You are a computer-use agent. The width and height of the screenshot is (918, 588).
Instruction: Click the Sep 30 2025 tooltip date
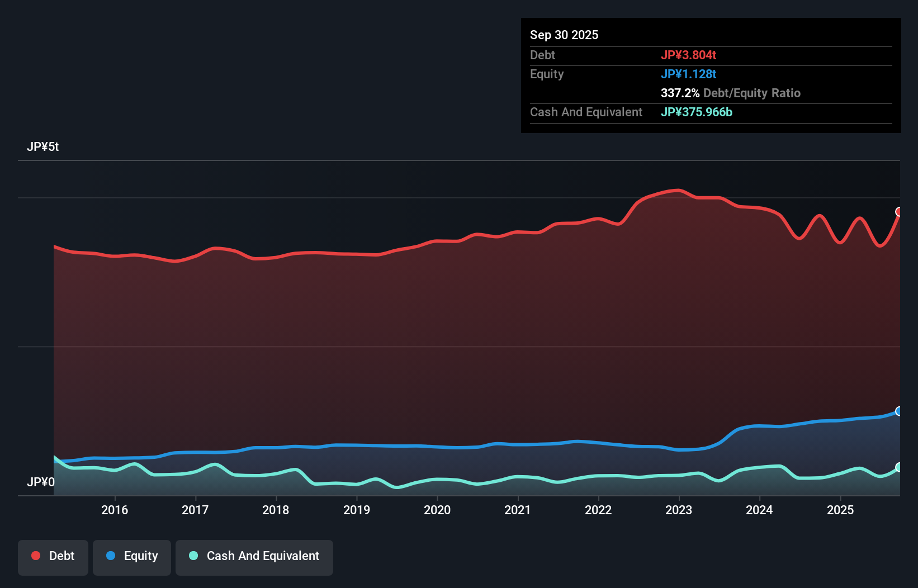coord(564,35)
